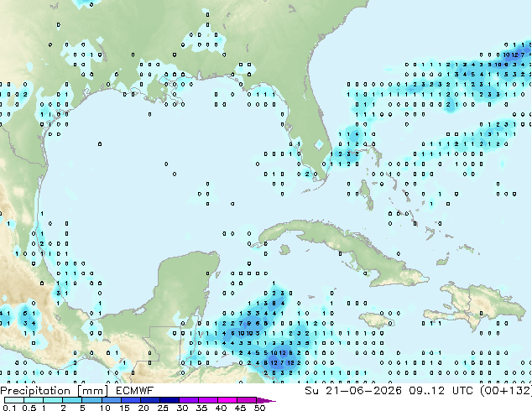The height and width of the screenshot is (411, 532).
Task: Click the '25' legend tick label
Action: 163,408
